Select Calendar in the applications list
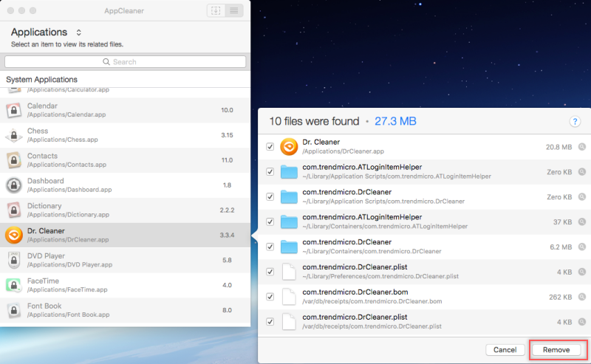This screenshot has width=591, height=364. tap(111, 110)
